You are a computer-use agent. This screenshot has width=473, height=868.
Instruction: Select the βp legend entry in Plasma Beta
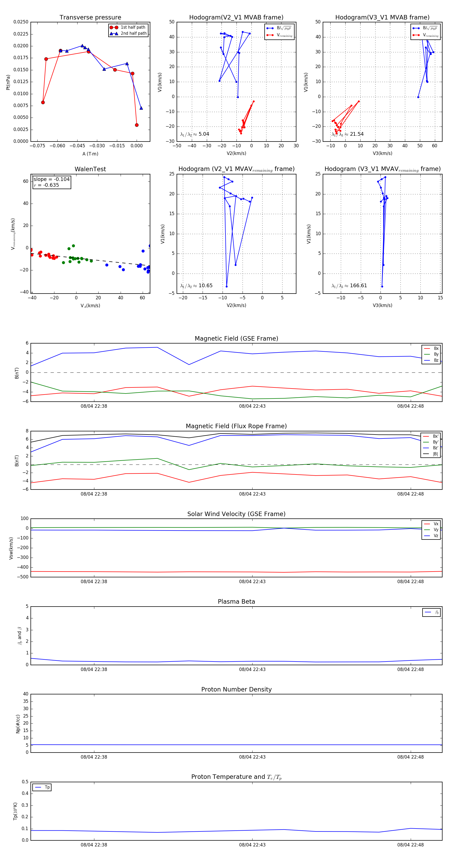click(x=431, y=612)
